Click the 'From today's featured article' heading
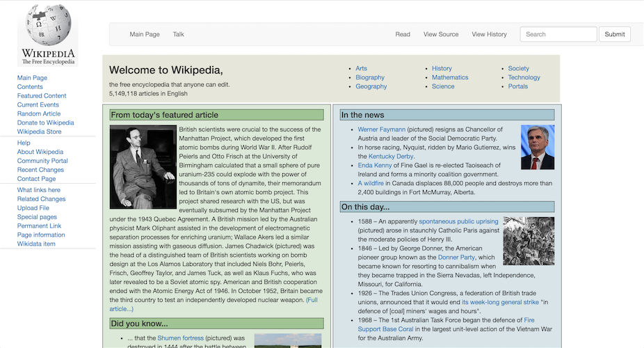 tap(216, 115)
